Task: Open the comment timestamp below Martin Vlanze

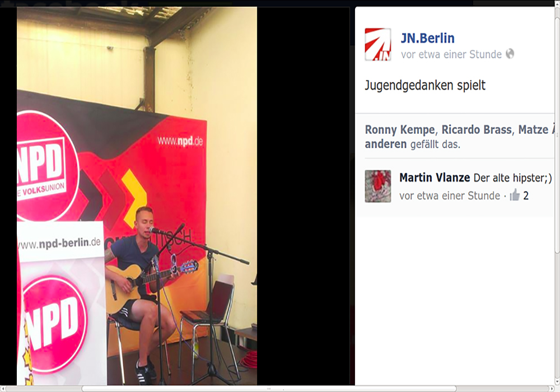Action: pos(450,195)
